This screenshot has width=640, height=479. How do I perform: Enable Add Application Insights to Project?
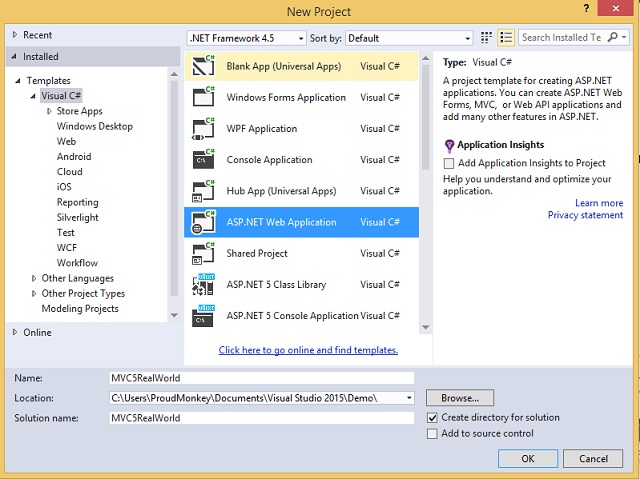pyautogui.click(x=449, y=163)
